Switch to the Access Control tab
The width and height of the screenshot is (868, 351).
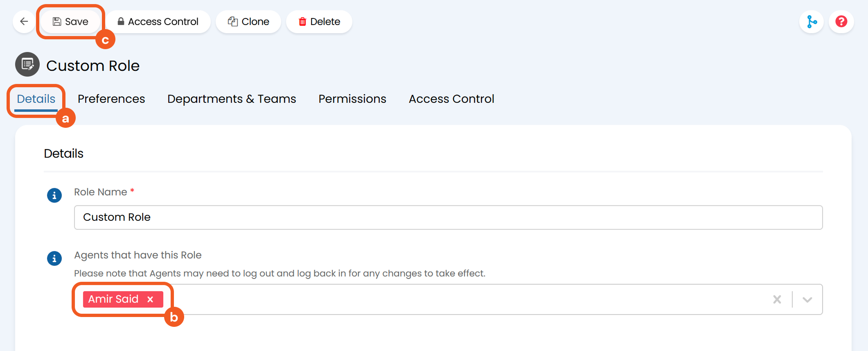[x=451, y=99]
